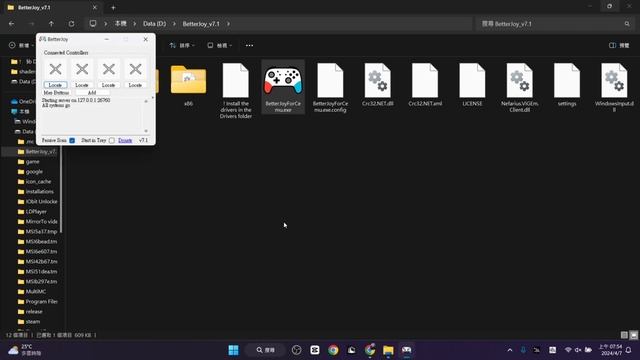Expand chevron after Data (D:) breadcrumb
The height and width of the screenshot is (360, 640).
point(174,24)
